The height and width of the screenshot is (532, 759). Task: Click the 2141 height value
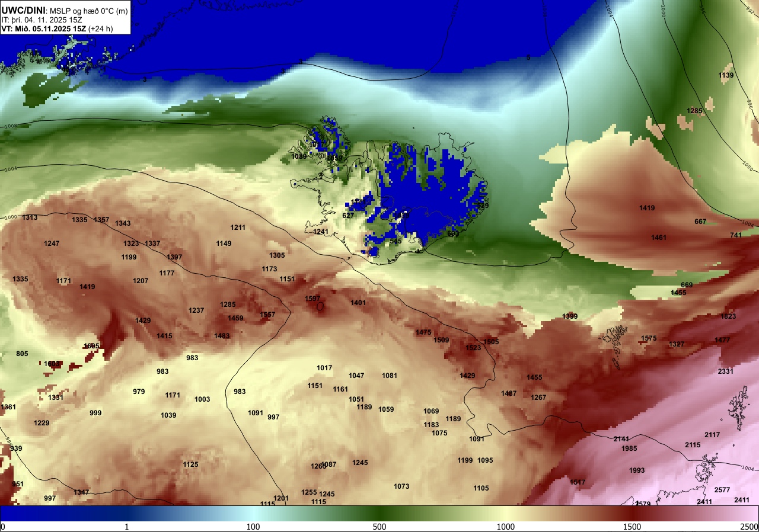click(621, 439)
